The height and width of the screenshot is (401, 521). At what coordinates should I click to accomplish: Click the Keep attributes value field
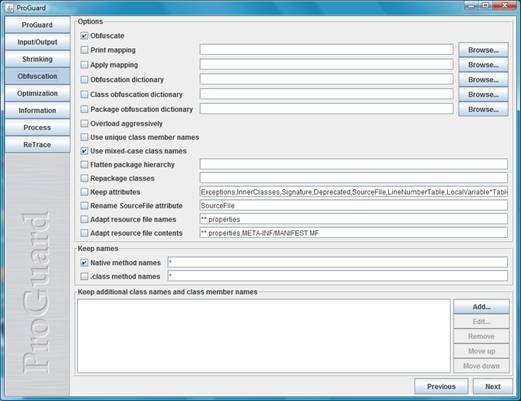click(354, 192)
